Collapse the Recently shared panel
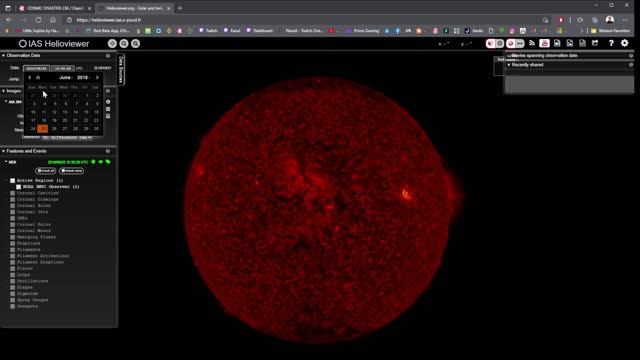This screenshot has height=360, width=640. coord(509,65)
